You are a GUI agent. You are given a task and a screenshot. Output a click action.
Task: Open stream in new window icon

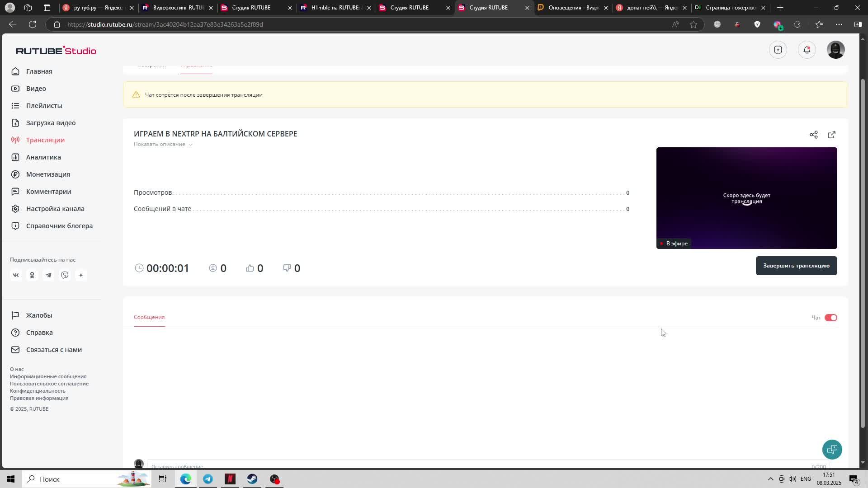832,135
